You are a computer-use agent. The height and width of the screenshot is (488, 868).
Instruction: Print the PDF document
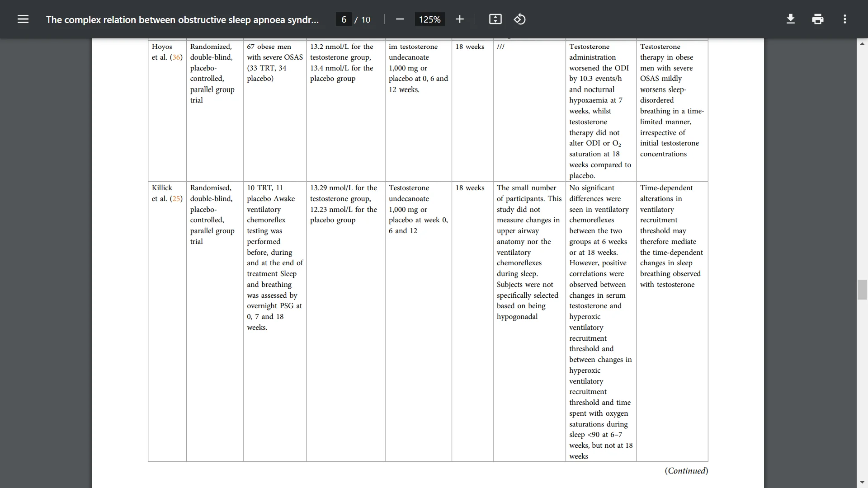tap(818, 19)
